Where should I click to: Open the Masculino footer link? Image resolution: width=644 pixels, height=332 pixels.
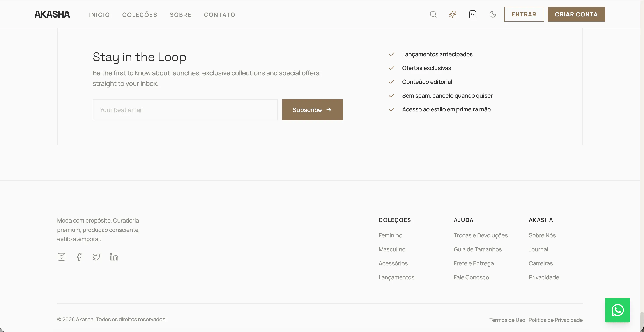392,249
